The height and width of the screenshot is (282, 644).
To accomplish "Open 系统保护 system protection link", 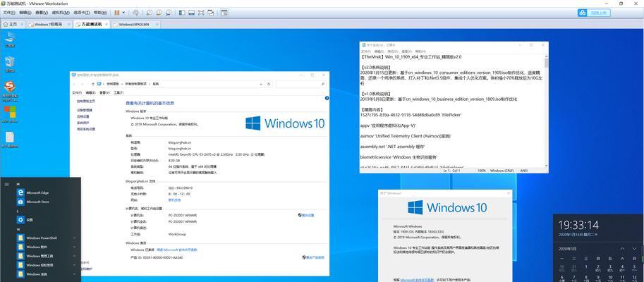I will point(83,123).
